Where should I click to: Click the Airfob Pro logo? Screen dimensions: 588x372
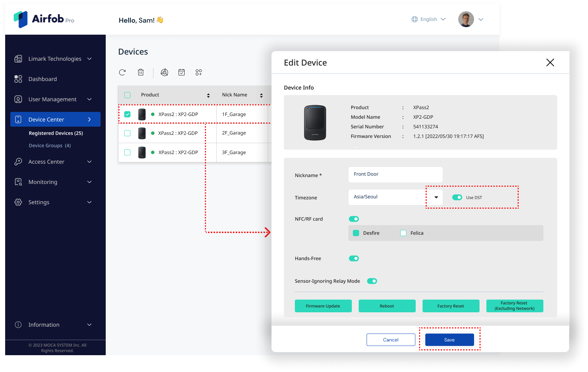44,19
